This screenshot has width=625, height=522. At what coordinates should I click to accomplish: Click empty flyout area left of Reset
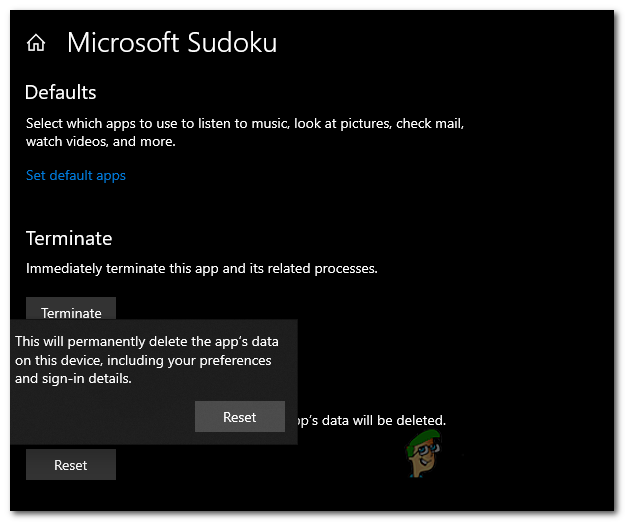(x=100, y=417)
